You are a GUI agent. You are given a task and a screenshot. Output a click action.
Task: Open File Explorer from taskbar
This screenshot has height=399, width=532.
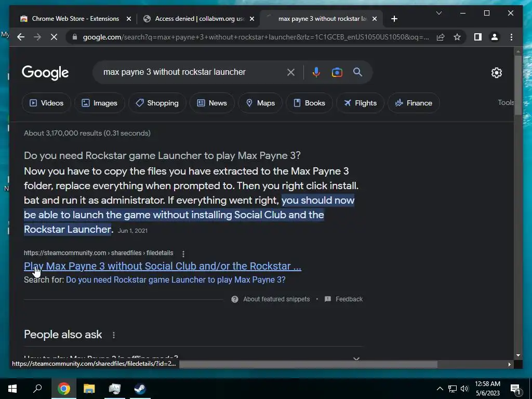[89, 389]
